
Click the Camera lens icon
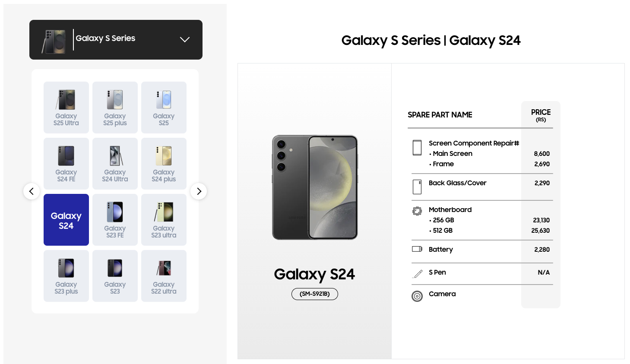coord(417,296)
